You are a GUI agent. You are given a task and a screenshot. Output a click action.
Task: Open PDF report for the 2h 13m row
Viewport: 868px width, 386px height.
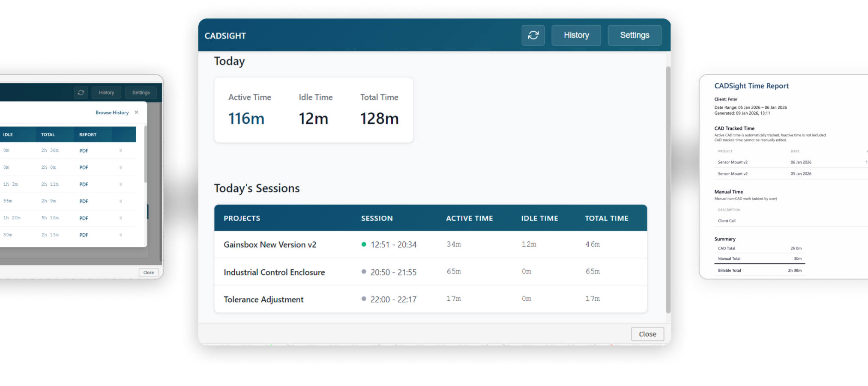point(84,235)
